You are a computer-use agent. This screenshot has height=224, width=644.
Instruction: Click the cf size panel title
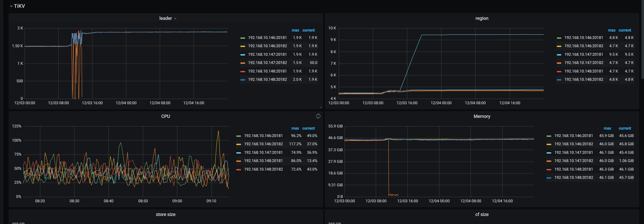pyautogui.click(x=481, y=214)
